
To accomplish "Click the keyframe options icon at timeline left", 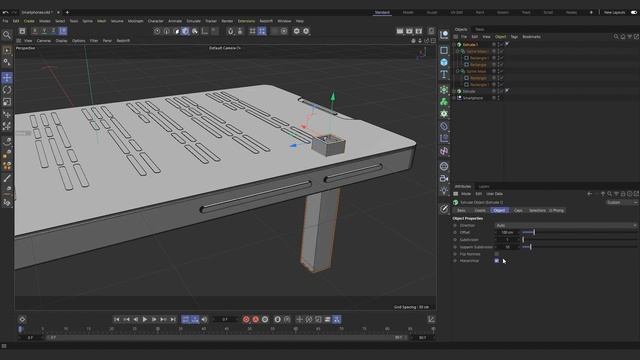I will [x=22, y=319].
